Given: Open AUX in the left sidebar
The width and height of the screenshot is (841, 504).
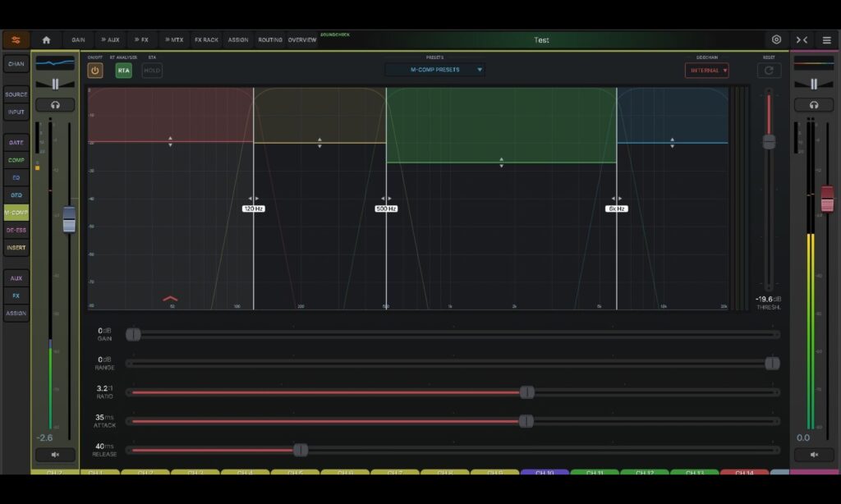Looking at the screenshot, I should [16, 278].
